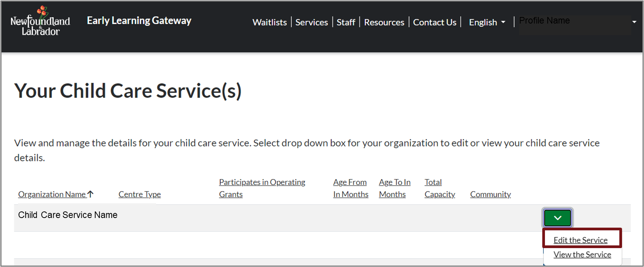
Task: Toggle the green chevron action dropdown
Action: 557,218
